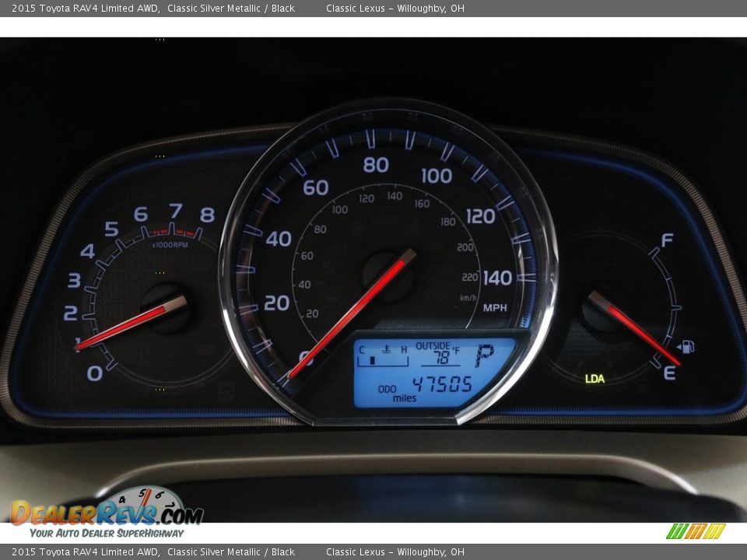Click the 200 on the inner km/h scale
747x560 pixels.
(465, 247)
